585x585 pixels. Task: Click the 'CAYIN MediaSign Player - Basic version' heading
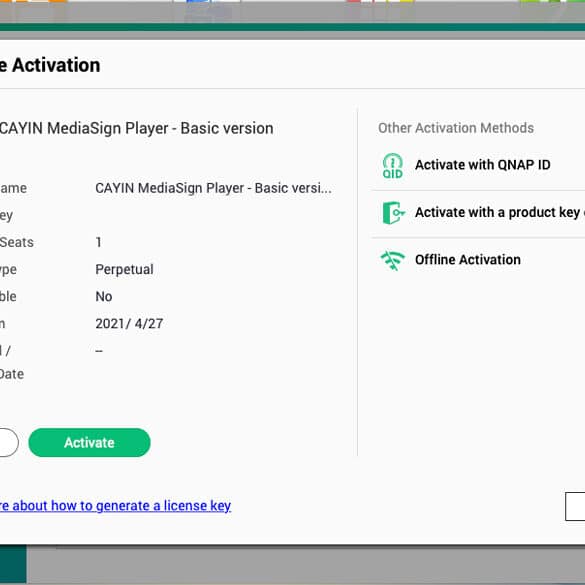(x=136, y=128)
